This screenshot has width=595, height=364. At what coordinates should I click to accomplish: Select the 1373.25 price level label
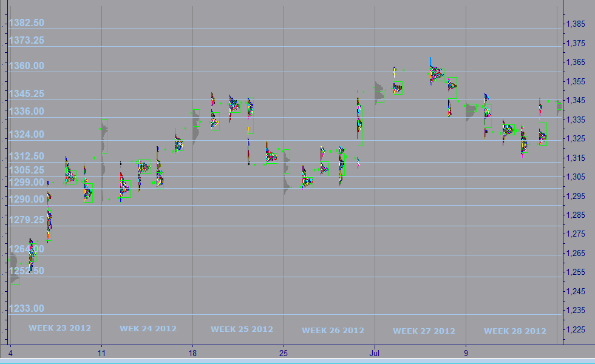[x=26, y=41]
